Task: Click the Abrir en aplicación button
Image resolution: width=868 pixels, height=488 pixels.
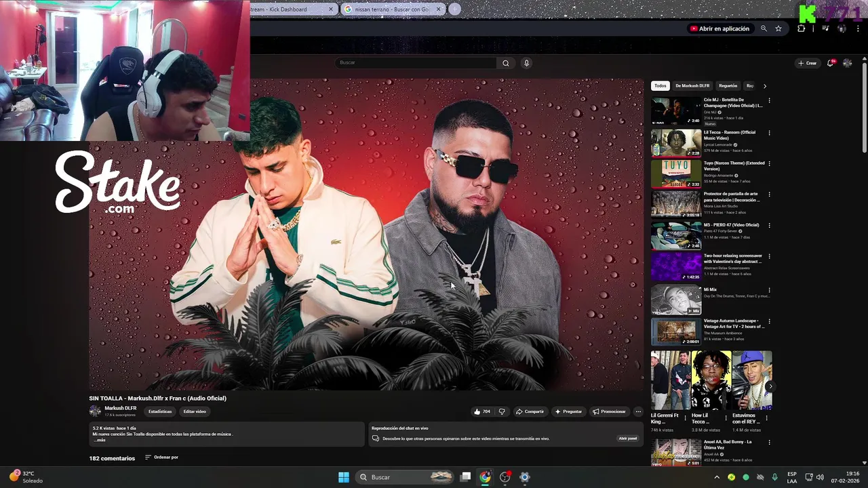Action: point(719,28)
